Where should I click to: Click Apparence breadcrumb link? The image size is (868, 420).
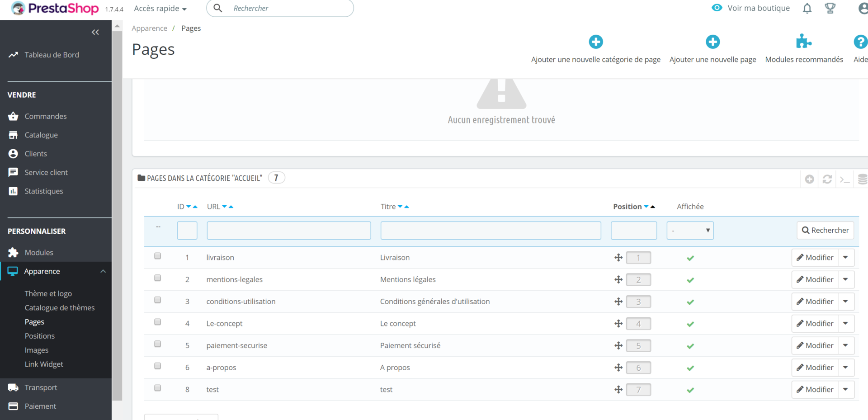149,28
